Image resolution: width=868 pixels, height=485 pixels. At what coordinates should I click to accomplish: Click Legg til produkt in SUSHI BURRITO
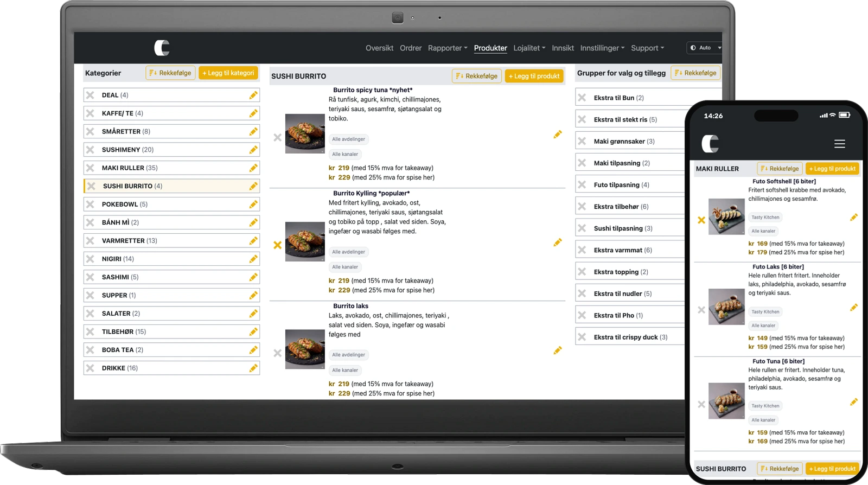pos(534,76)
